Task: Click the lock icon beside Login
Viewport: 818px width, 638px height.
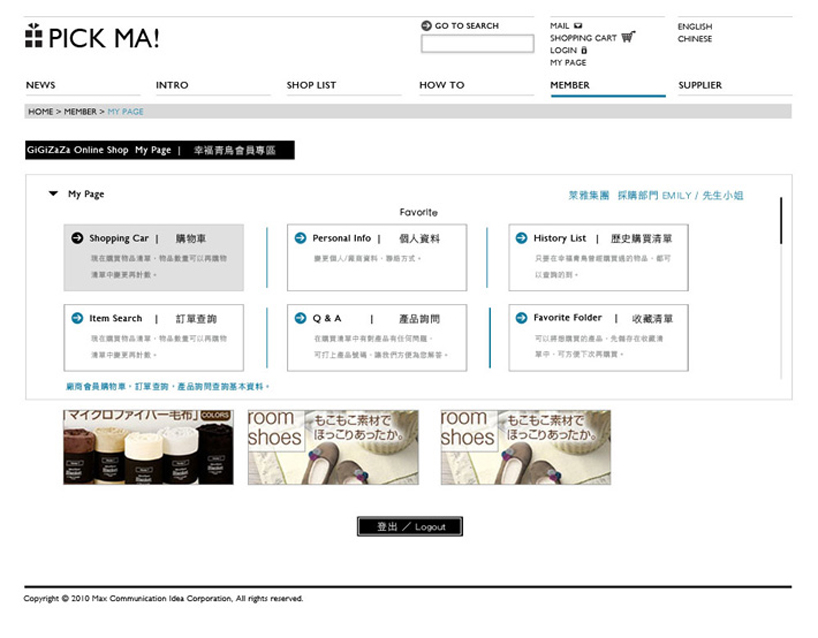Action: pyautogui.click(x=584, y=50)
